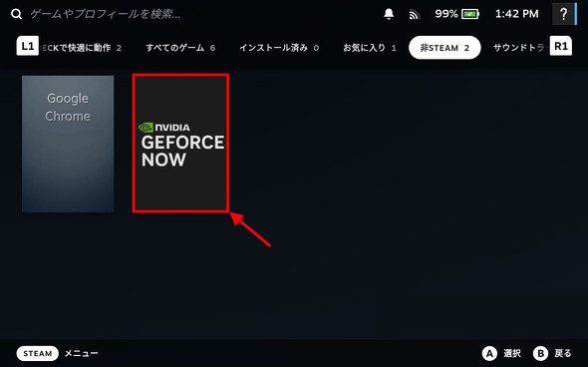This screenshot has height=367, width=588.
Task: Click the R1 shoulder button glyph
Action: point(561,46)
